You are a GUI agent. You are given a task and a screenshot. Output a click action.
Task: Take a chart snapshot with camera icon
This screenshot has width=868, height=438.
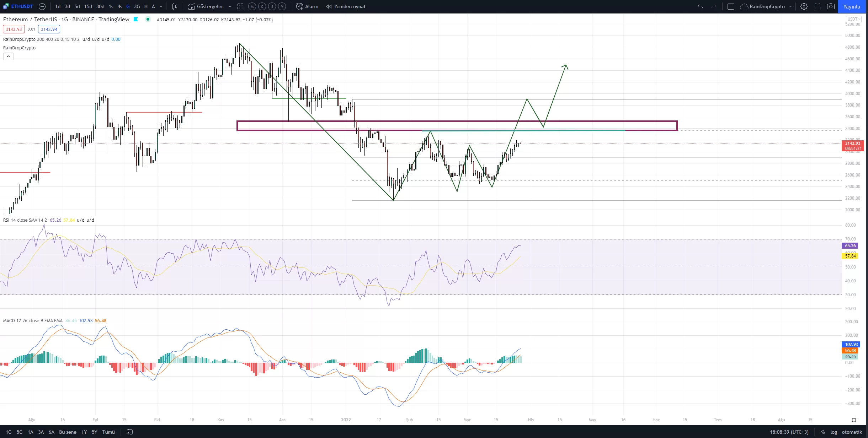pos(831,6)
